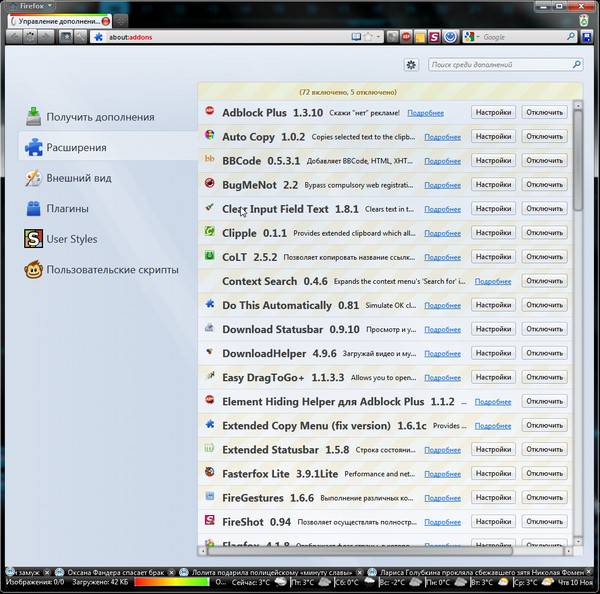Click the bookmark star in address bar
This screenshot has height=594, width=600.
pos(368,37)
